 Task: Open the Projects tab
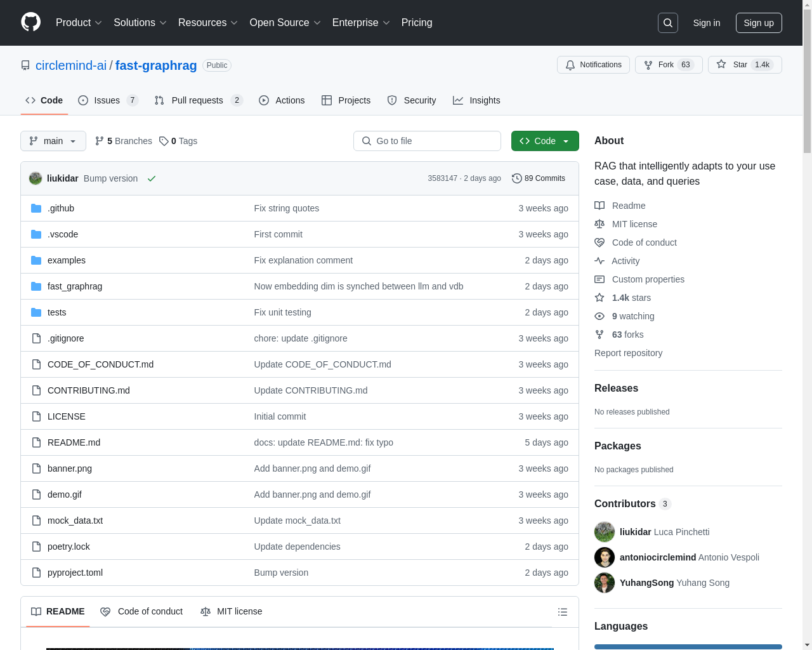pyautogui.click(x=346, y=100)
